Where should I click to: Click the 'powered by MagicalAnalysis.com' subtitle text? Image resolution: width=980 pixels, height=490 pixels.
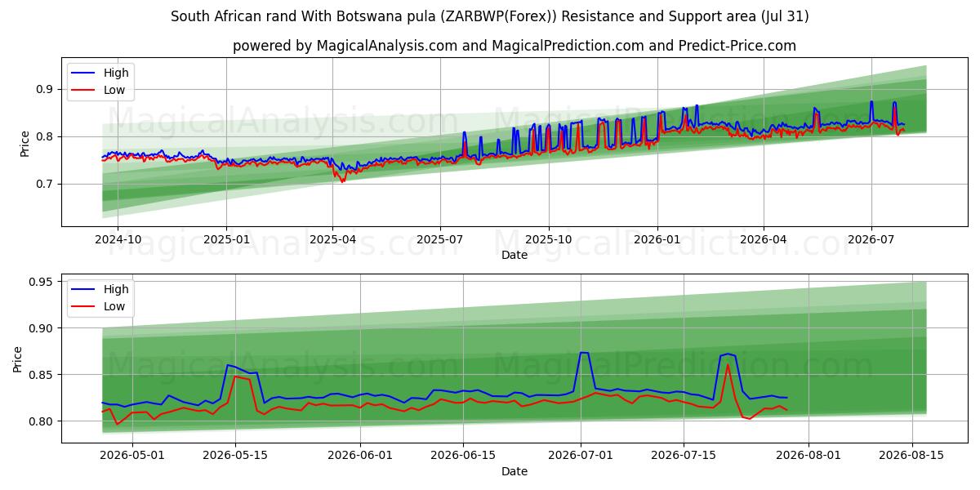[514, 46]
